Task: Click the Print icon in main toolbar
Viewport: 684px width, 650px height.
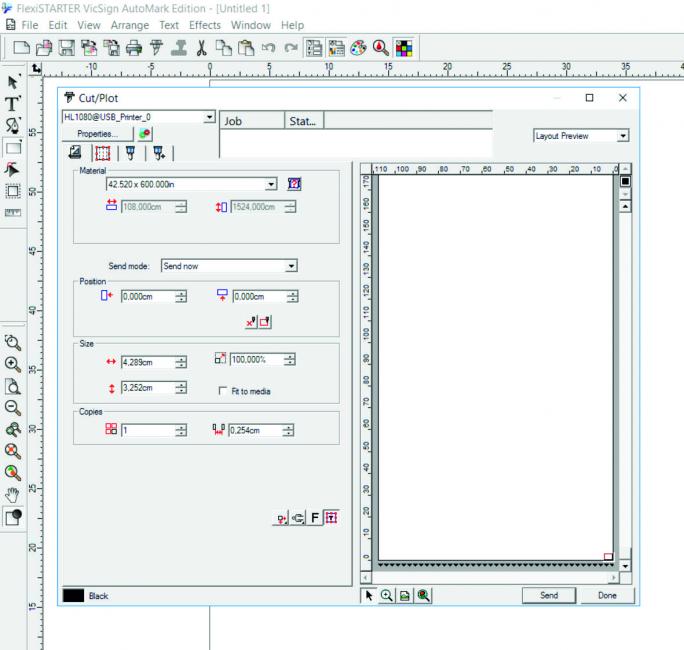Action: coord(134,47)
